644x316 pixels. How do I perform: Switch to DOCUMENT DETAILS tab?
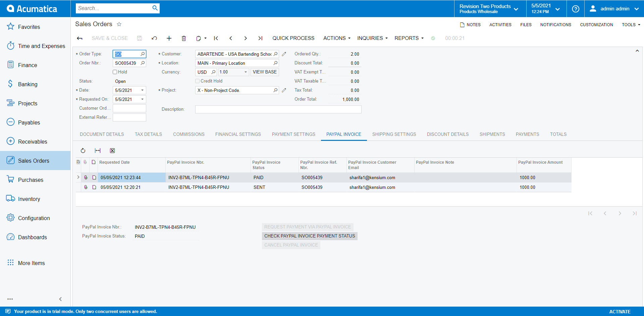tap(102, 134)
